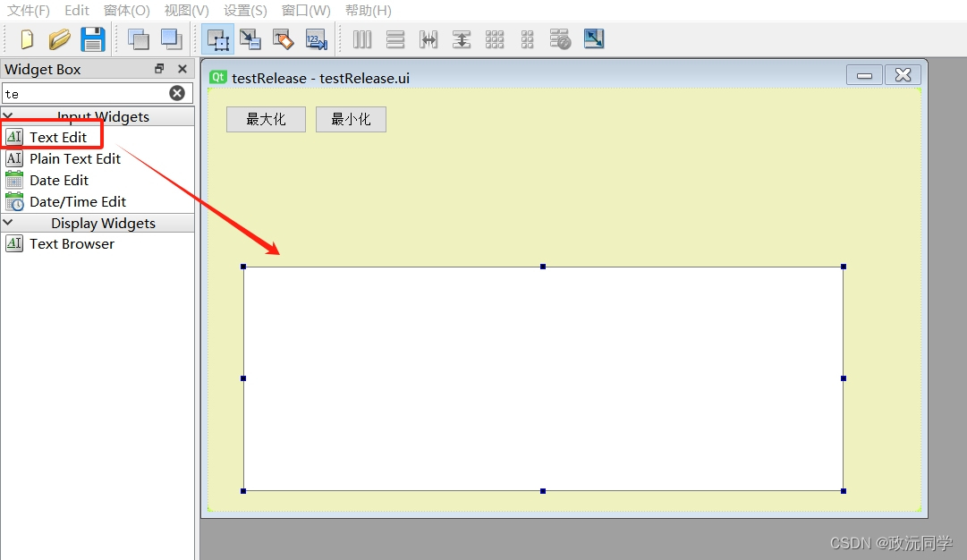
Task: Close the testRelease.ui form window
Action: pos(903,75)
